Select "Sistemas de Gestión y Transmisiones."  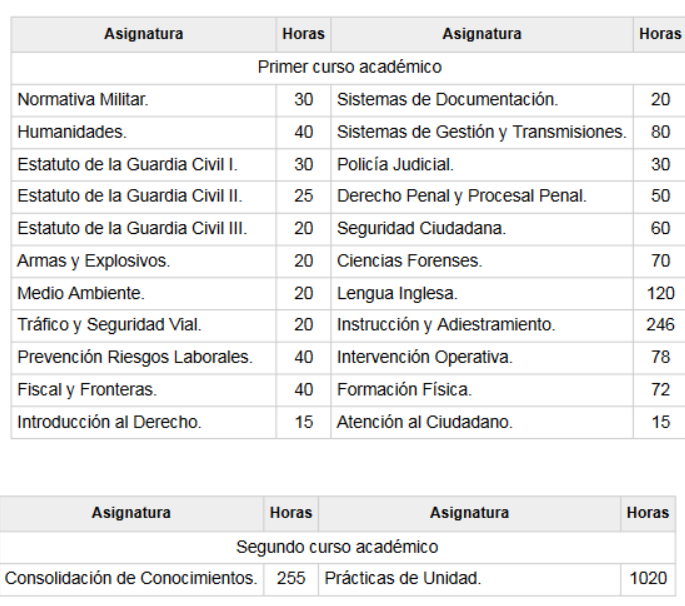(481, 132)
